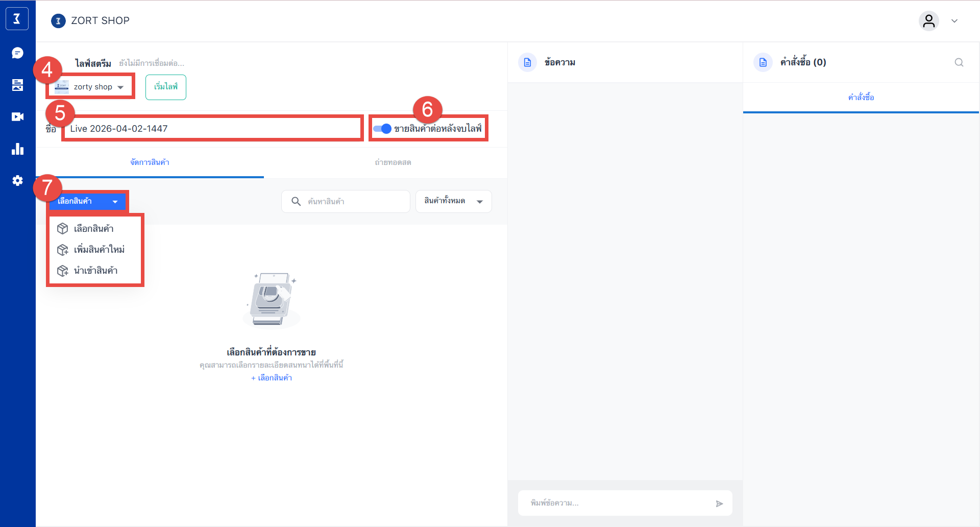The height and width of the screenshot is (527, 980).
Task: Select the คำสั่งซื้อ tab in orders panel
Action: click(861, 97)
